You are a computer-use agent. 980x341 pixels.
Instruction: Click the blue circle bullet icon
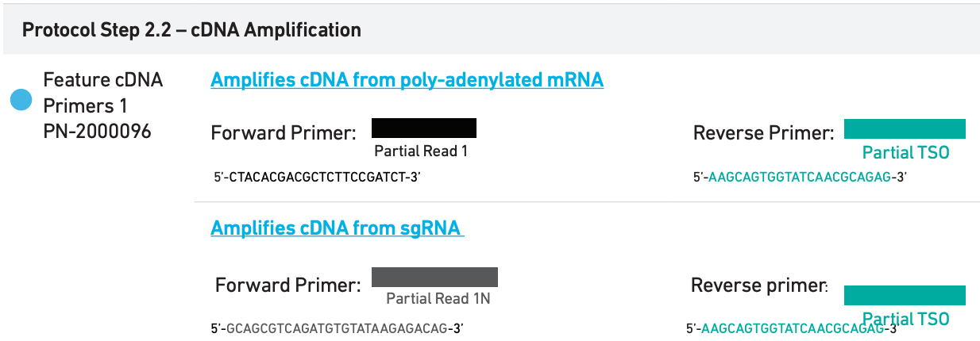(20, 100)
